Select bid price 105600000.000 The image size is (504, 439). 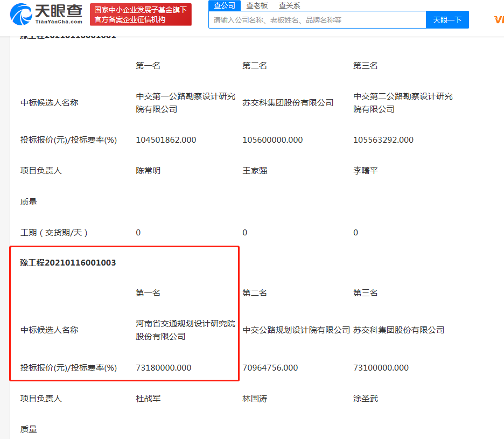[272, 140]
